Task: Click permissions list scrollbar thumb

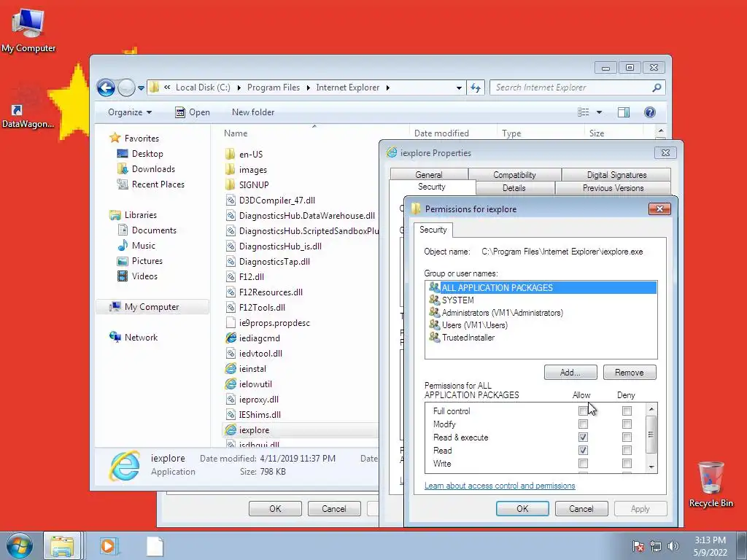Action: [x=651, y=435]
